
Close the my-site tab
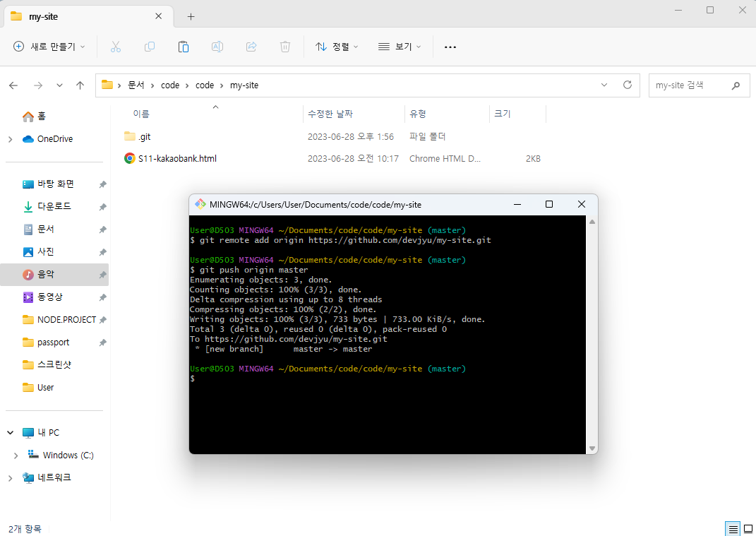158,16
